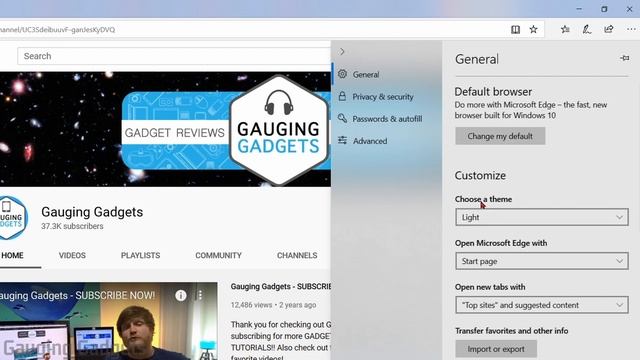Play the Gauging Gadgets SUBSCRIBE NOW video
The width and height of the screenshot is (640, 360).
109,321
